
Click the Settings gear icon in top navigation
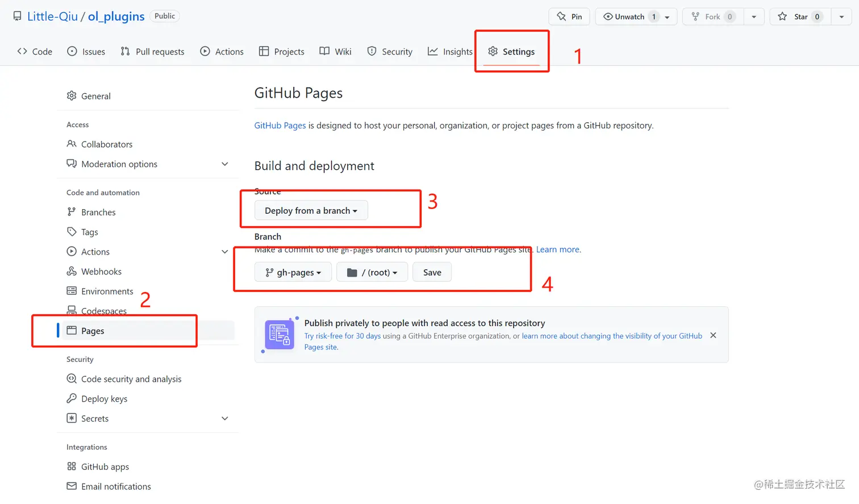493,51
